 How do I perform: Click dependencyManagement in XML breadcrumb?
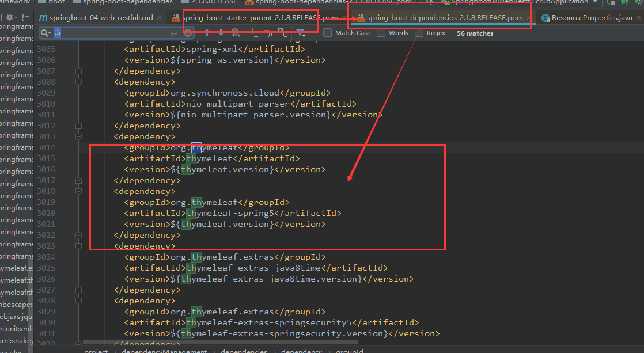tap(164, 351)
